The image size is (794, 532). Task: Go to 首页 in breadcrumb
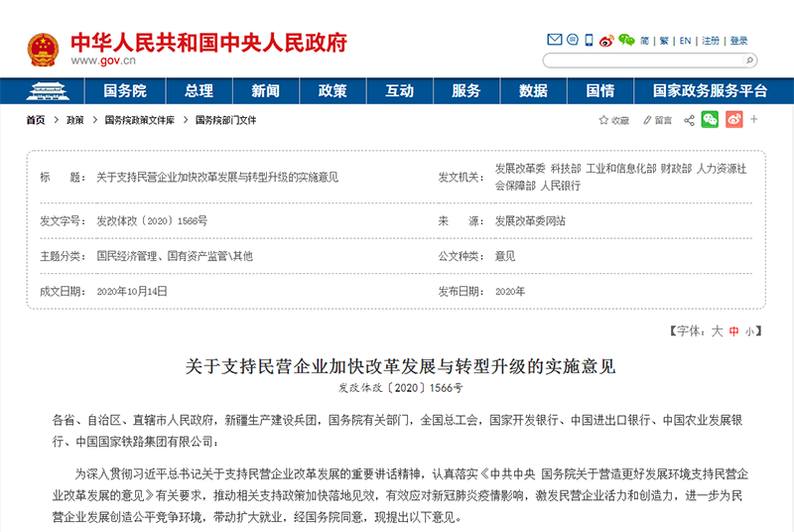click(36, 120)
